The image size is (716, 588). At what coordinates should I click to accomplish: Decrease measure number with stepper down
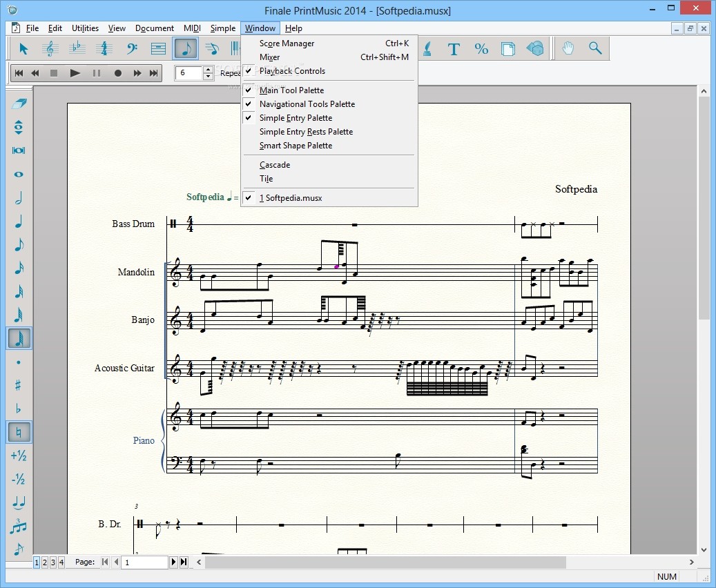(208, 77)
